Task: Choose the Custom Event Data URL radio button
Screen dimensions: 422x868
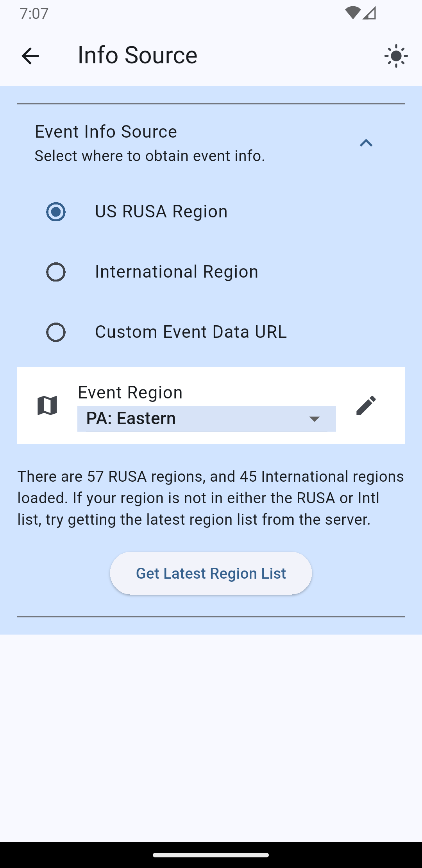Action: [56, 332]
